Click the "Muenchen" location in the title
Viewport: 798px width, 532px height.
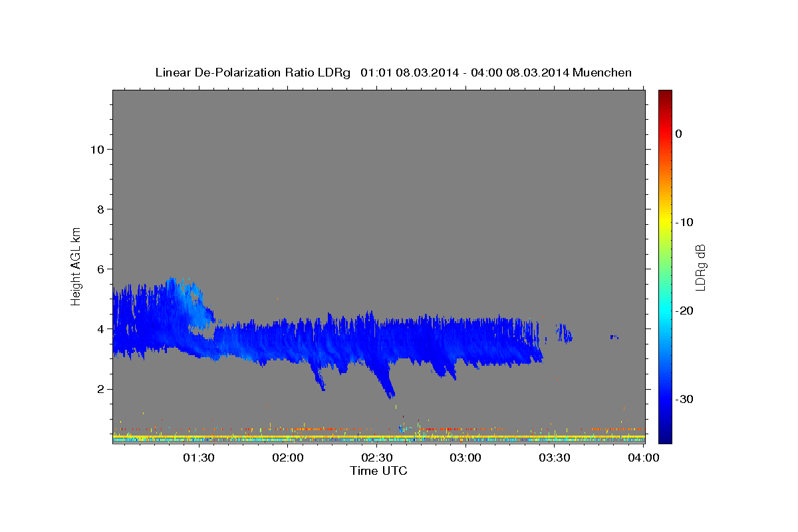[602, 72]
